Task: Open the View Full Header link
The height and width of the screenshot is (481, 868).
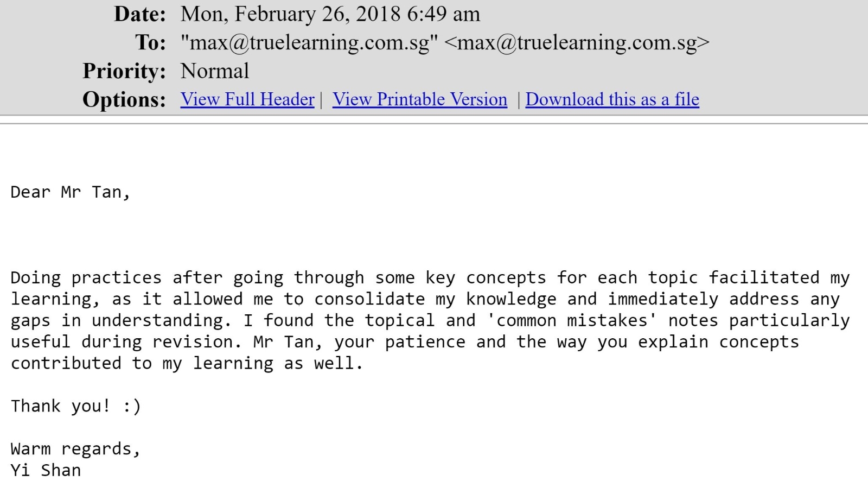Action: [247, 99]
